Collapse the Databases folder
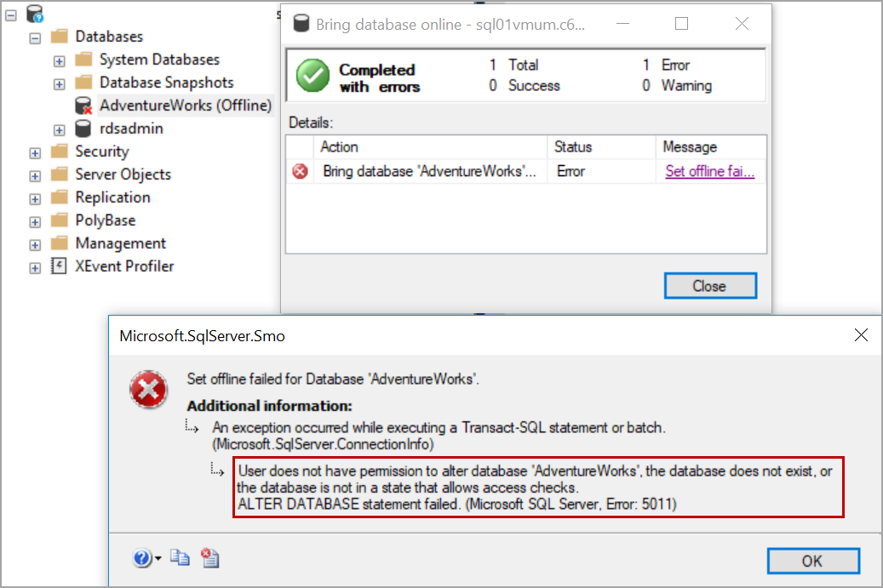883x588 pixels. coord(35,38)
